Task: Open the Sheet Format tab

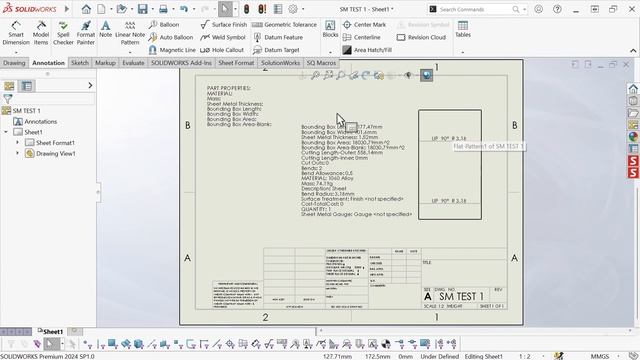Action: [236, 63]
